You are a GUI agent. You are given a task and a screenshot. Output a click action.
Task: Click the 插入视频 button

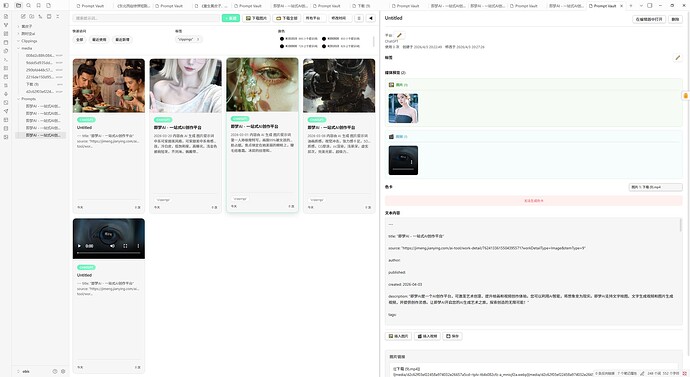tap(427, 336)
